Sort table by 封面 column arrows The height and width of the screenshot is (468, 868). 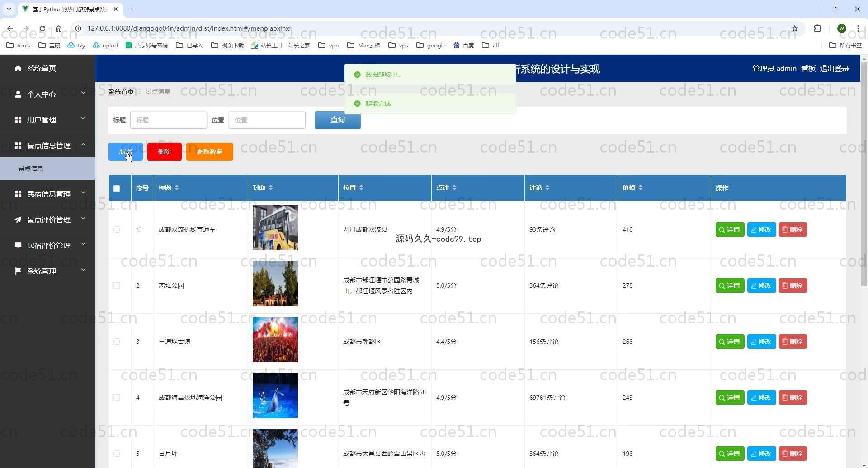click(x=271, y=188)
